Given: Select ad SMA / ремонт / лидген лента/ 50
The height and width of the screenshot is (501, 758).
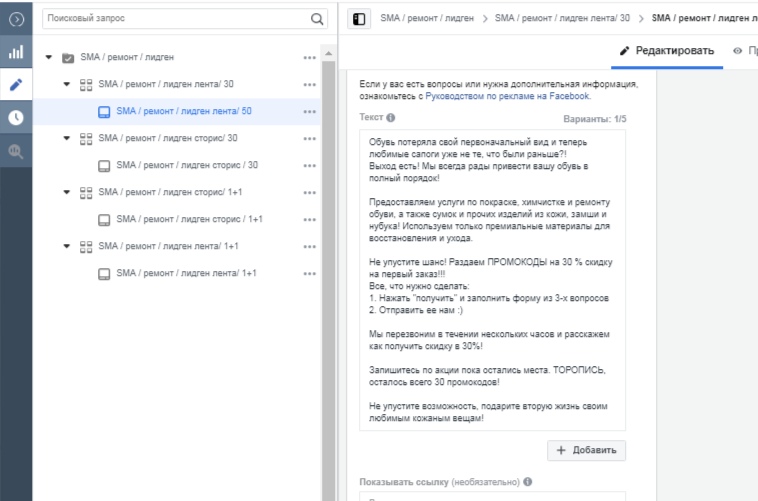Looking at the screenshot, I should (176, 112).
